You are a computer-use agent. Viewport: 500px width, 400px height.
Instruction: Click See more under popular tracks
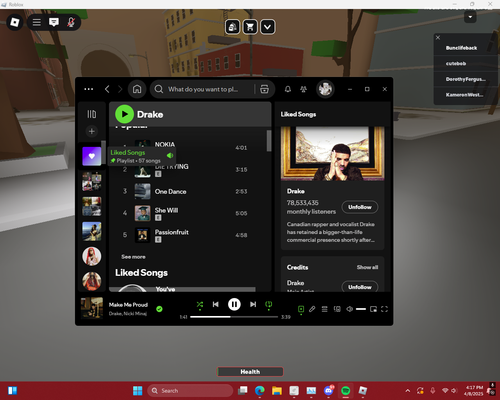click(133, 257)
